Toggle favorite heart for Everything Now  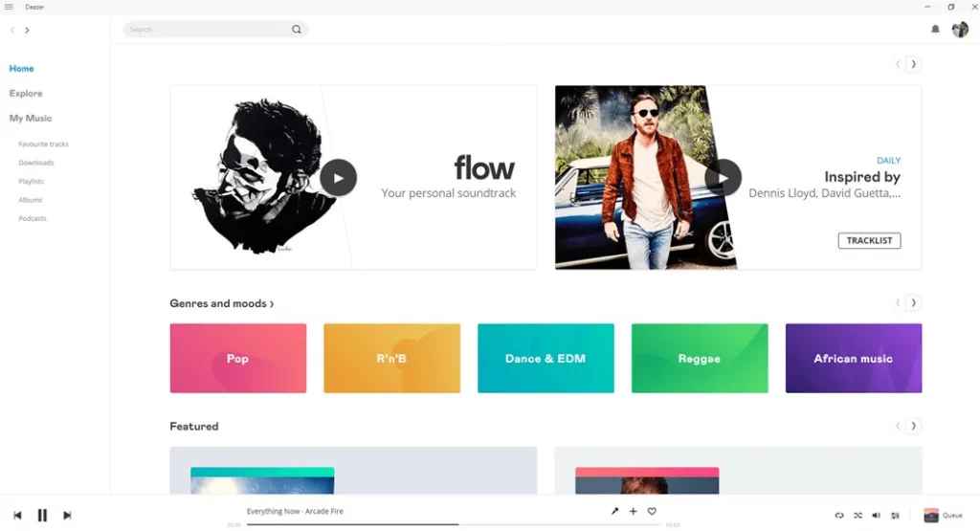[x=652, y=511]
